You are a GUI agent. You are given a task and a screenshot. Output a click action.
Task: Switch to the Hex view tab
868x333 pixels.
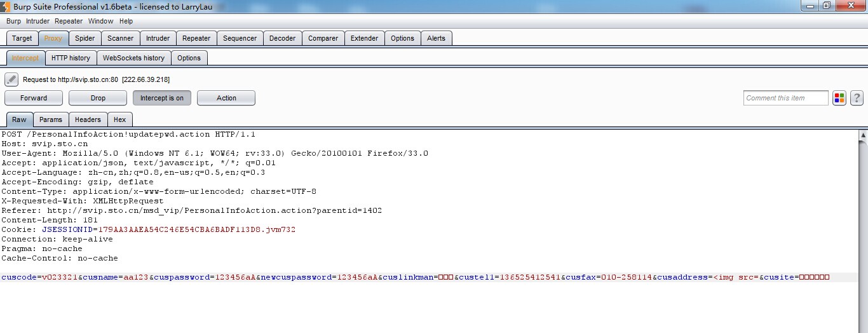tap(119, 119)
